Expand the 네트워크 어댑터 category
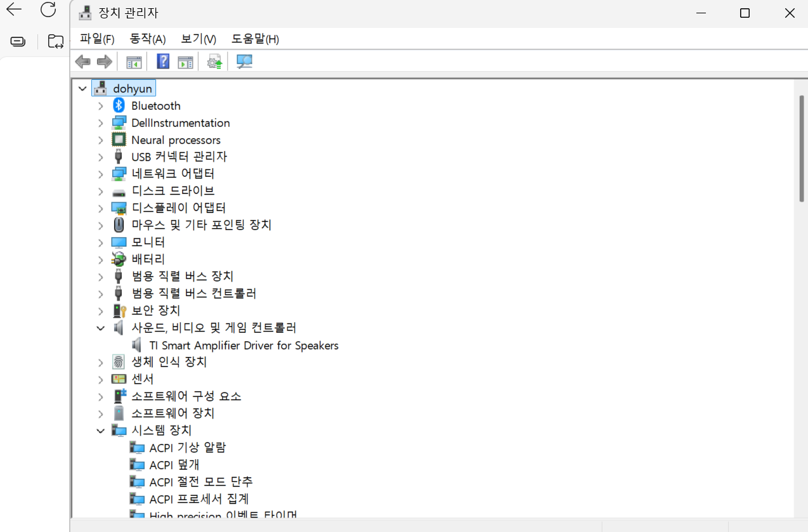 tap(100, 174)
